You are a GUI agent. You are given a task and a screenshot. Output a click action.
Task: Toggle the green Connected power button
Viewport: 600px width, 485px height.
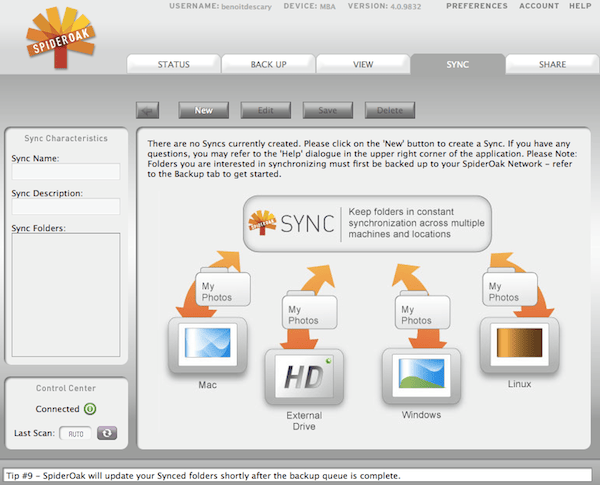90,409
